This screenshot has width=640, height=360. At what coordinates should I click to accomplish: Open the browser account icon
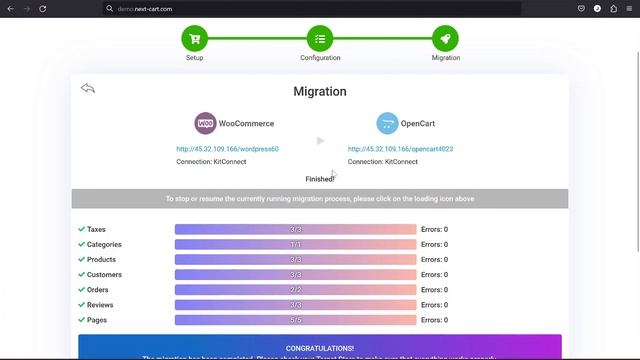(x=597, y=9)
